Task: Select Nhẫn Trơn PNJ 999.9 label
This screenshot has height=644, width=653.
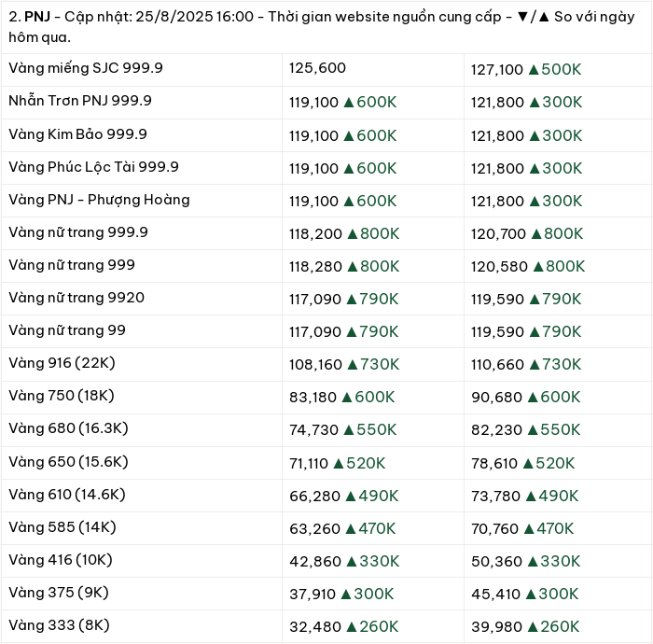Action: 80,101
